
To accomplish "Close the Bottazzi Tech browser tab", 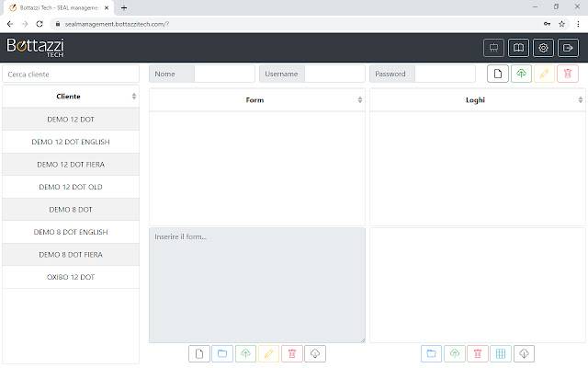I will [107, 8].
